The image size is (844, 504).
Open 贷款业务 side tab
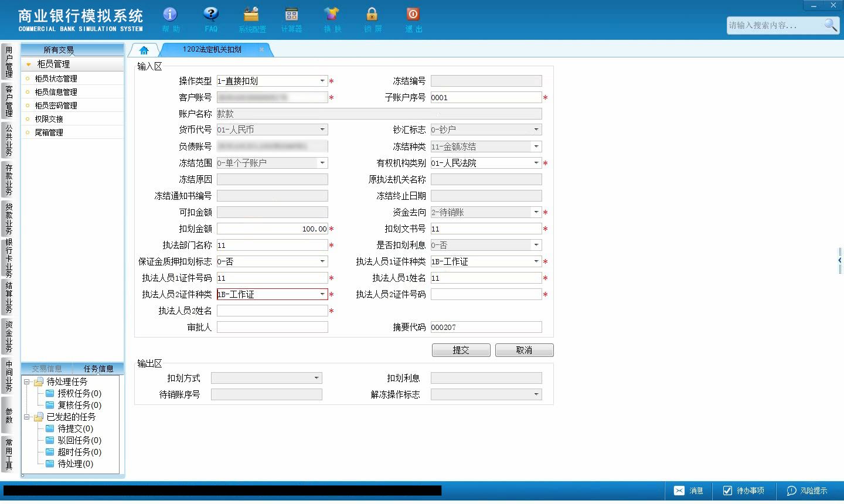tap(9, 219)
